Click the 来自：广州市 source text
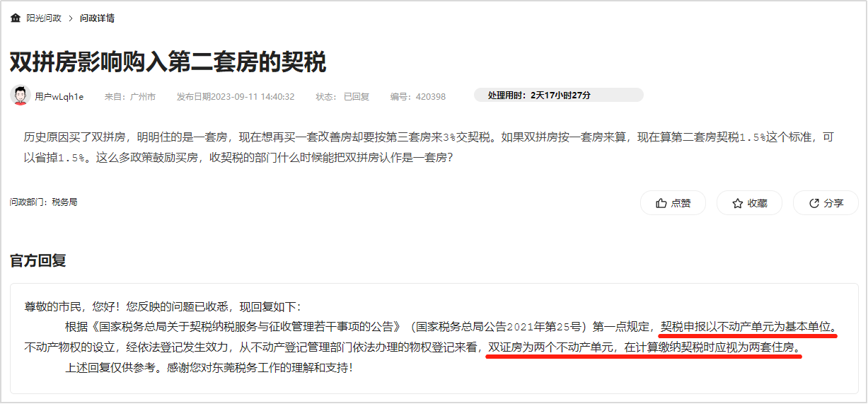This screenshot has width=868, height=404. tap(130, 96)
